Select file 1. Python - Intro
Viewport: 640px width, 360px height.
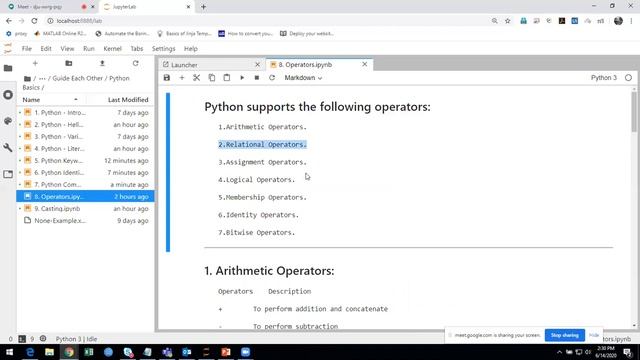[x=85, y=112]
